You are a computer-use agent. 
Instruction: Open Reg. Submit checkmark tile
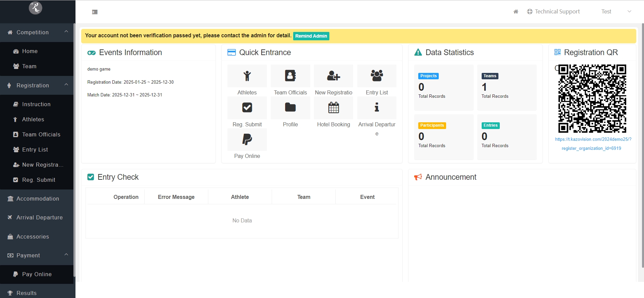tap(247, 108)
